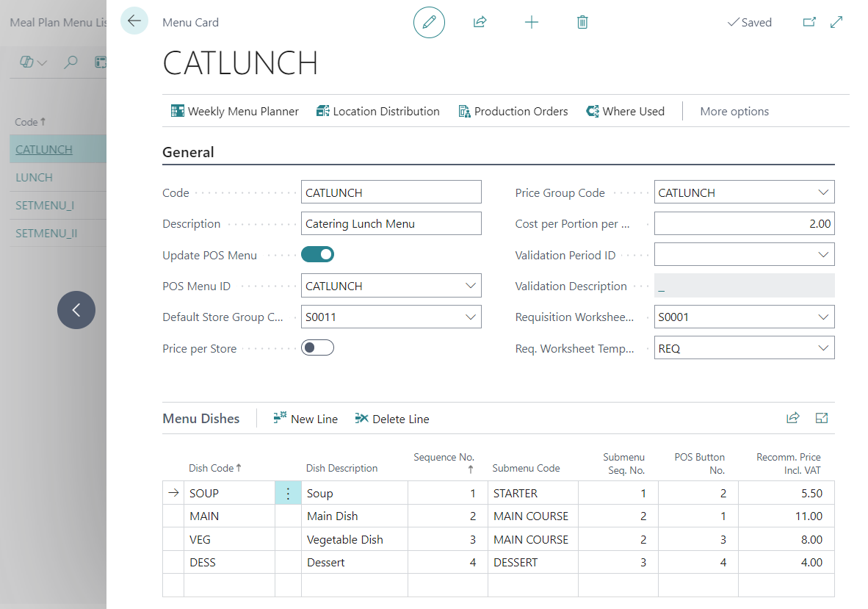Click the plus new record icon
The image size is (868, 609).
coord(532,22)
